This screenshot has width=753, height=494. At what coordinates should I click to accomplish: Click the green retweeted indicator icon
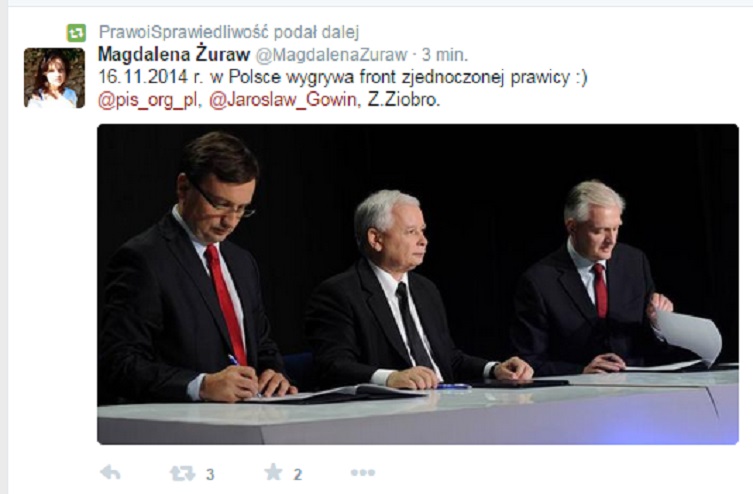click(76, 33)
